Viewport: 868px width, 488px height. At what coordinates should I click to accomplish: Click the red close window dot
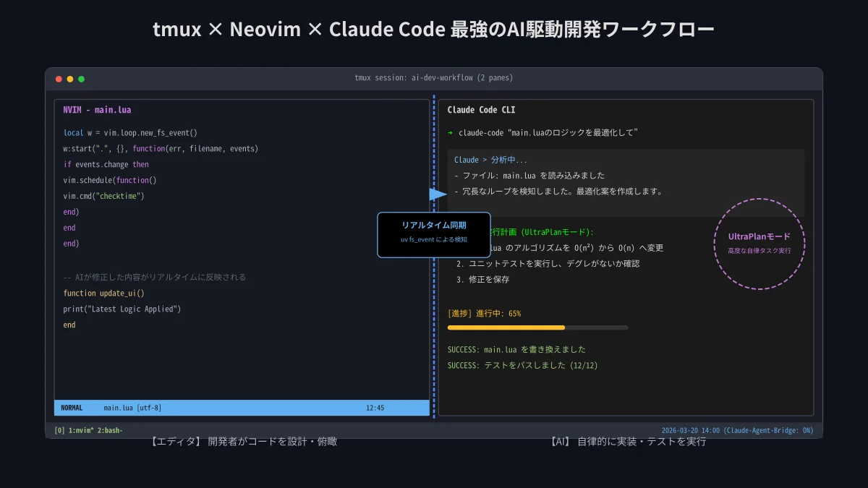59,79
